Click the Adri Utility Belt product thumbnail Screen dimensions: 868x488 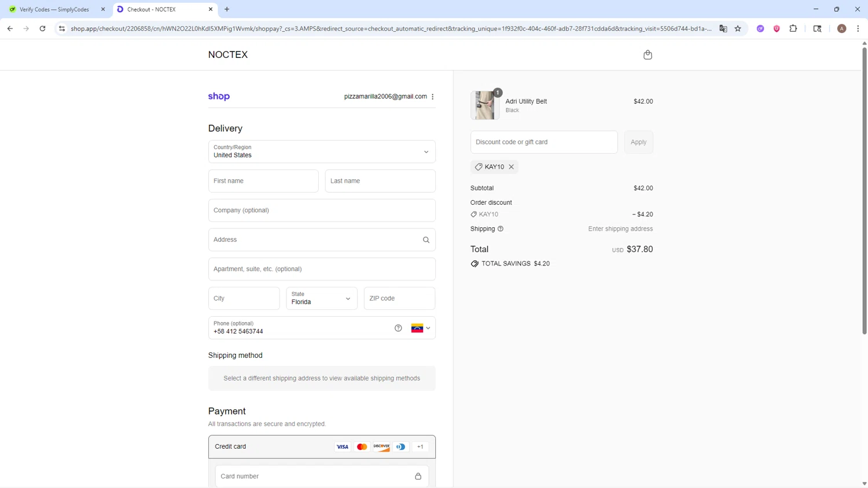(x=485, y=105)
